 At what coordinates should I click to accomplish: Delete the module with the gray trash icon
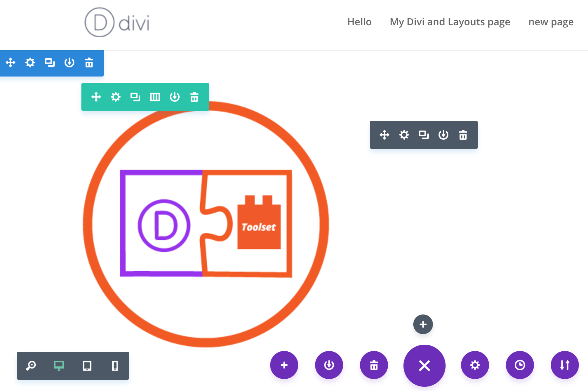click(x=463, y=134)
